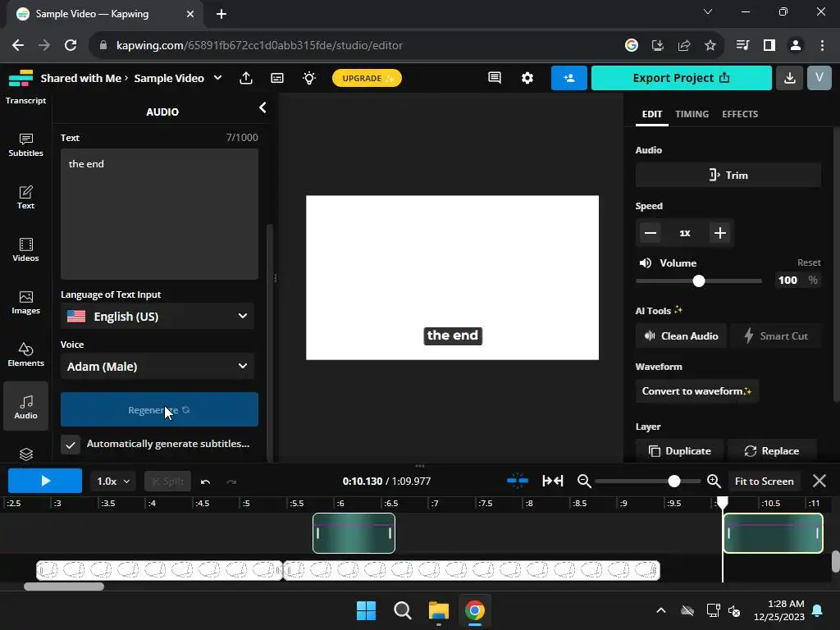Zoom in the timeline

(x=714, y=481)
